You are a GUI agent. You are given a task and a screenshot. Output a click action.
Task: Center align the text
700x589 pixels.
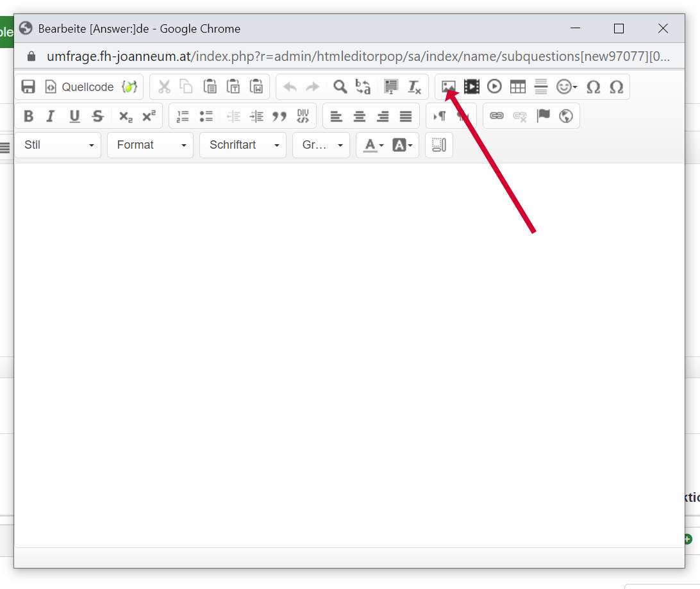click(360, 116)
